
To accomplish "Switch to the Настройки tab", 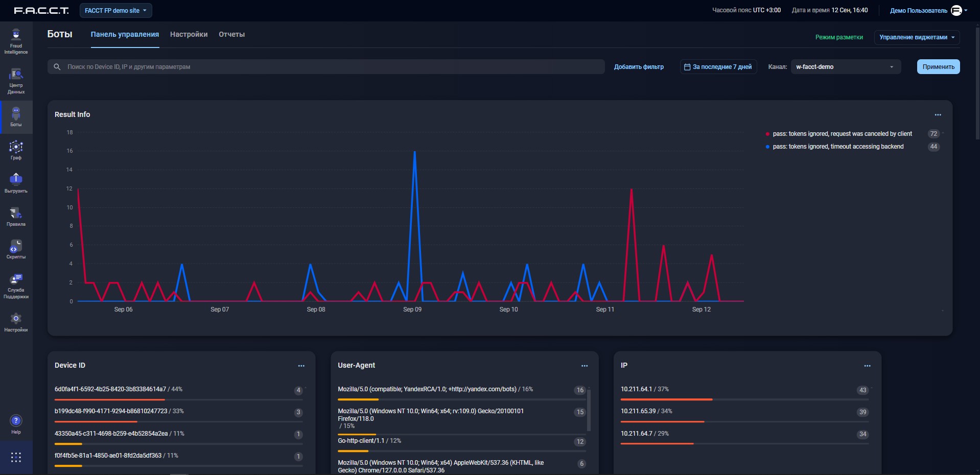I will click(189, 35).
